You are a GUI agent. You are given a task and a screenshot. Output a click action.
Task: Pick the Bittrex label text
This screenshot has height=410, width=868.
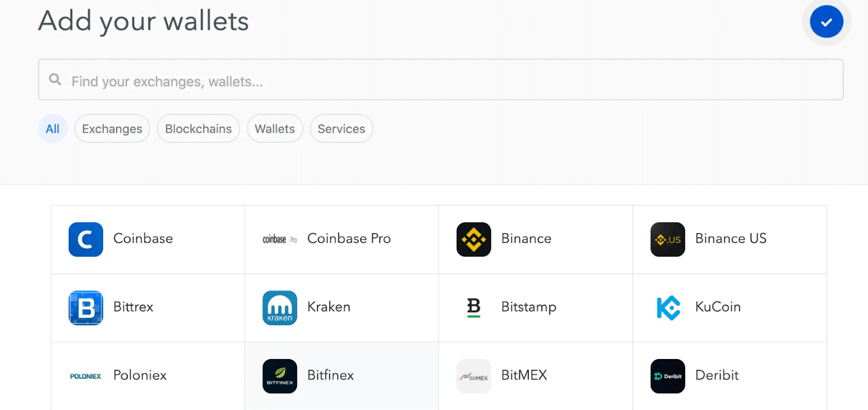pos(133,307)
